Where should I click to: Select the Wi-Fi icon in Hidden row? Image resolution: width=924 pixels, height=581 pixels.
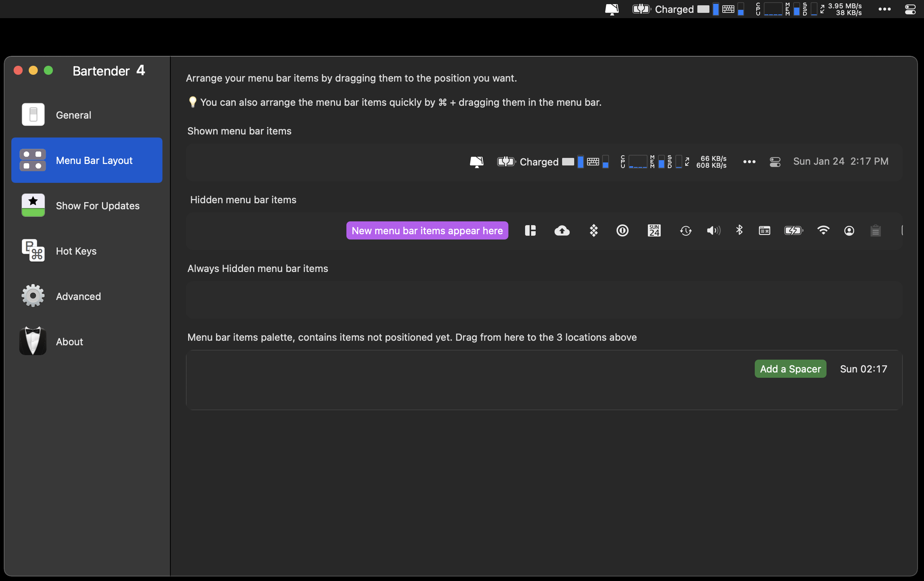click(824, 230)
